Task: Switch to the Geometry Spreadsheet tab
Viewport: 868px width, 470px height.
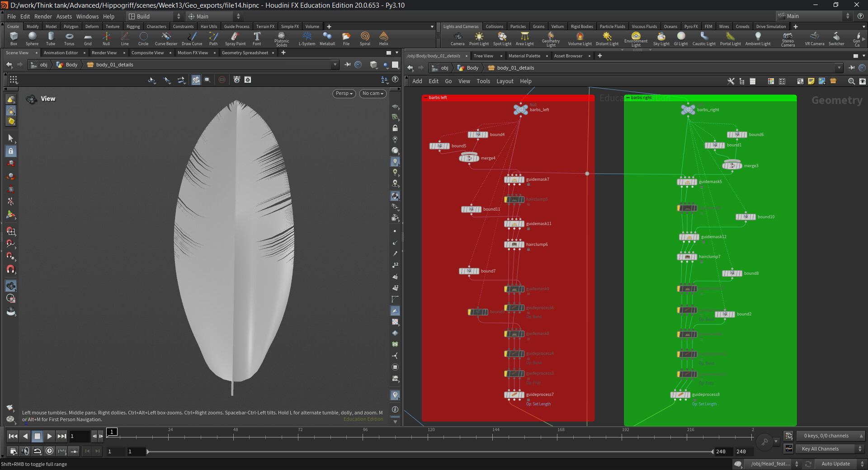Action: pyautogui.click(x=245, y=53)
